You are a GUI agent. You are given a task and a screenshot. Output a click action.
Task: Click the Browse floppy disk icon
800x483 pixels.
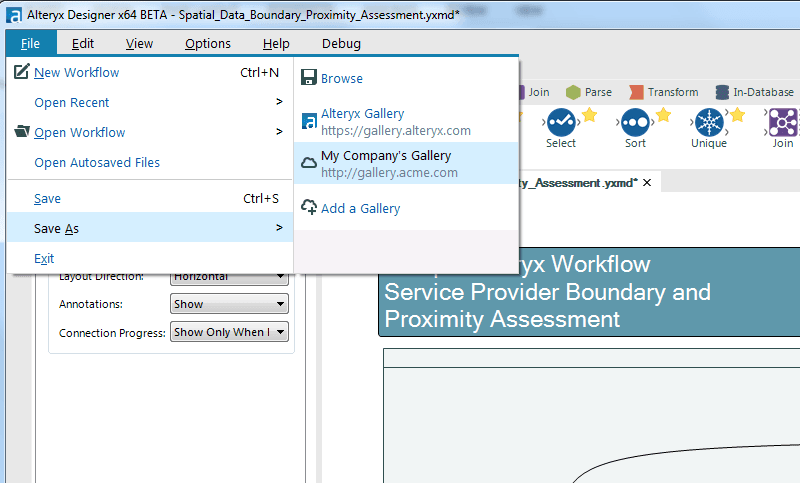pos(309,78)
